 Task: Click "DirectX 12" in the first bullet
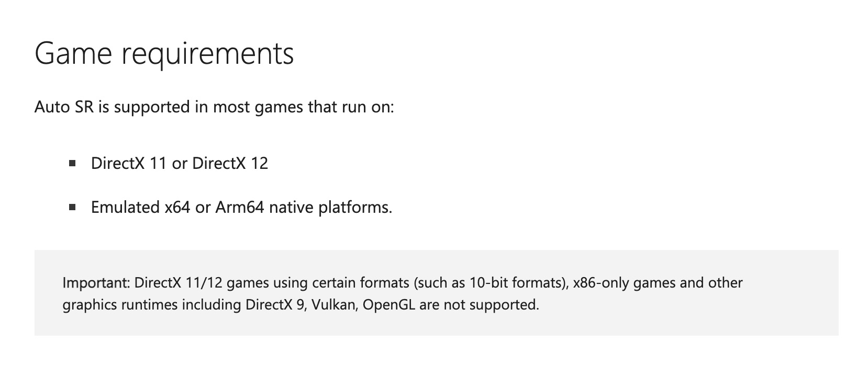(x=230, y=164)
